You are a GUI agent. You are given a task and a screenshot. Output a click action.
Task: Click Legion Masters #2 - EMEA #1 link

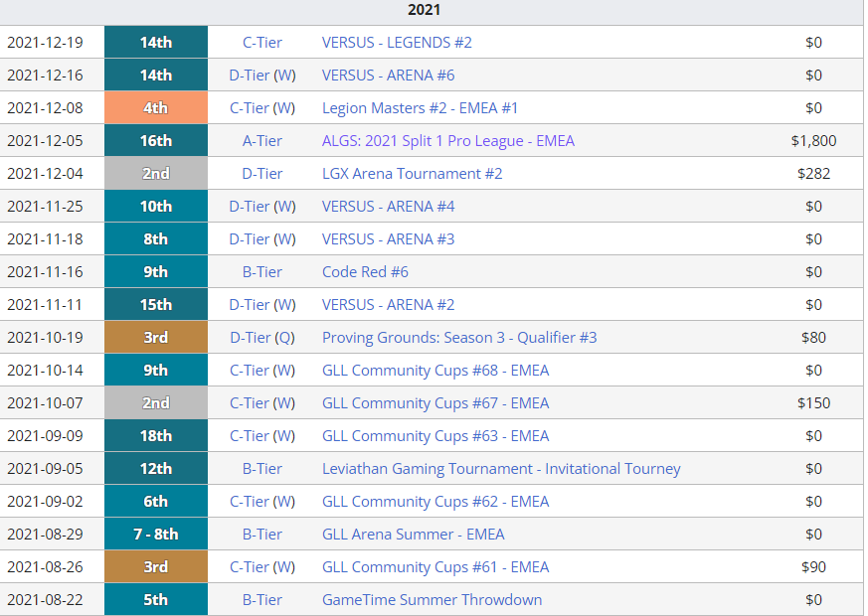click(420, 108)
